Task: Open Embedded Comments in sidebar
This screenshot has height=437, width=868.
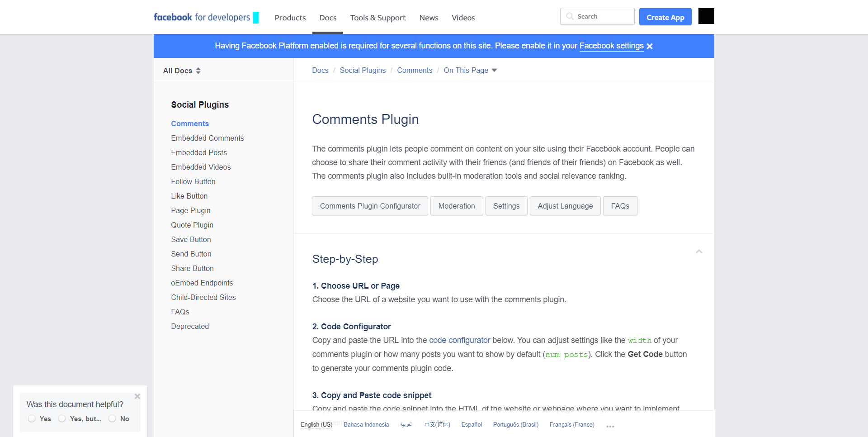Action: pyautogui.click(x=208, y=138)
